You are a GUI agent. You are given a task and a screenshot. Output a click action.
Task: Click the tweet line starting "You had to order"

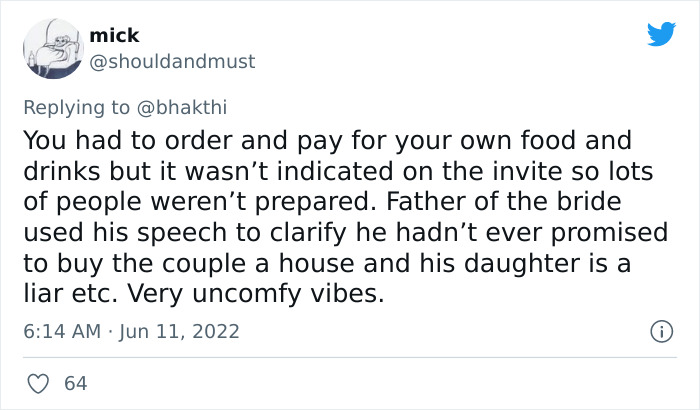click(327, 141)
